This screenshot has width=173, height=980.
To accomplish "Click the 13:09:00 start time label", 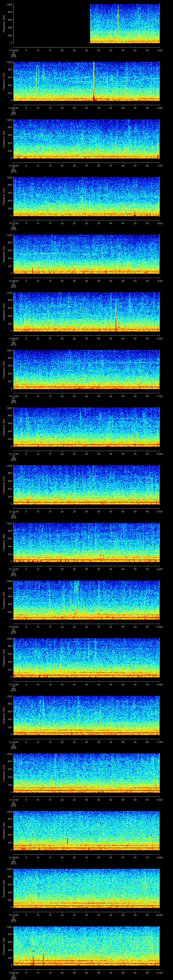I will (x=13, y=339).
